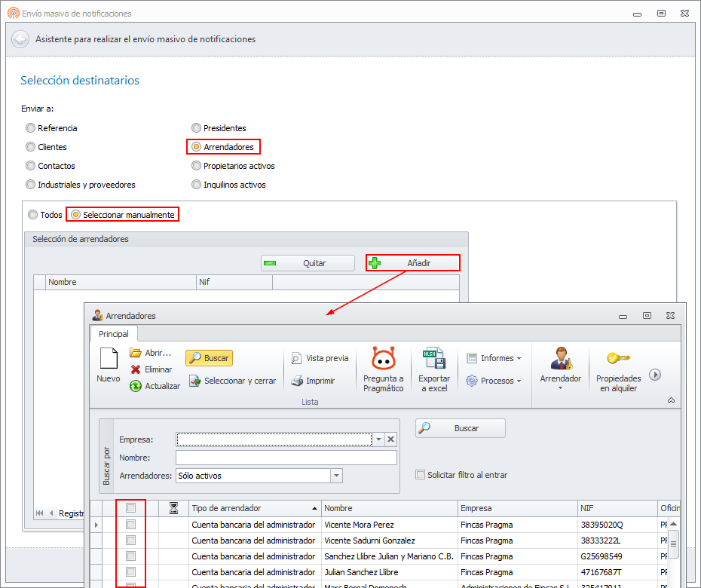Click the back arrow in the wizard header
The height and width of the screenshot is (588, 701).
(x=20, y=39)
